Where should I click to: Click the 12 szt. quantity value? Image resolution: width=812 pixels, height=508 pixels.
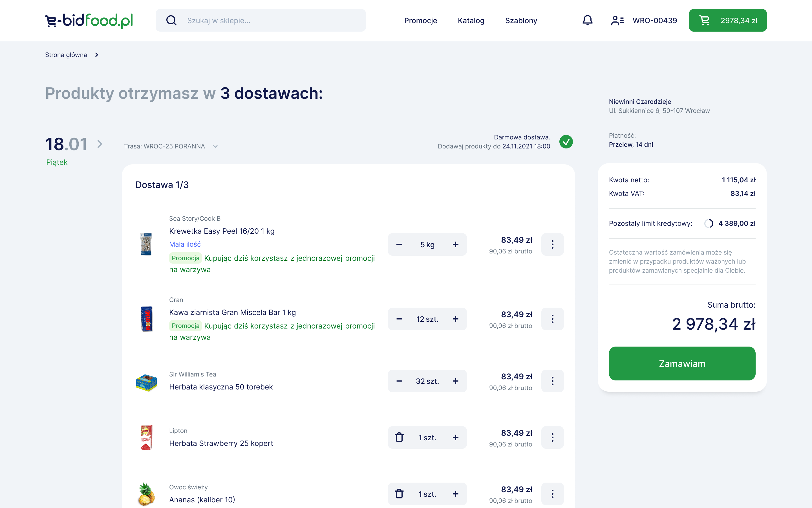tap(427, 319)
